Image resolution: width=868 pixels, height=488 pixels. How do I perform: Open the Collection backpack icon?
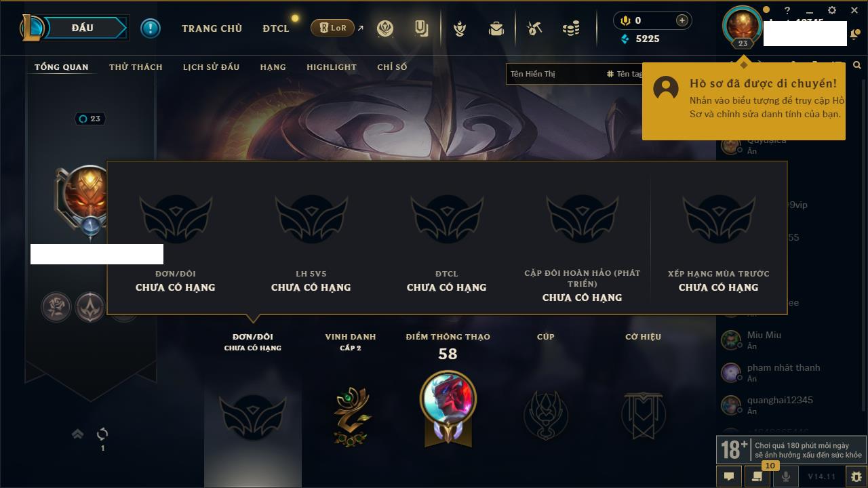tap(496, 28)
